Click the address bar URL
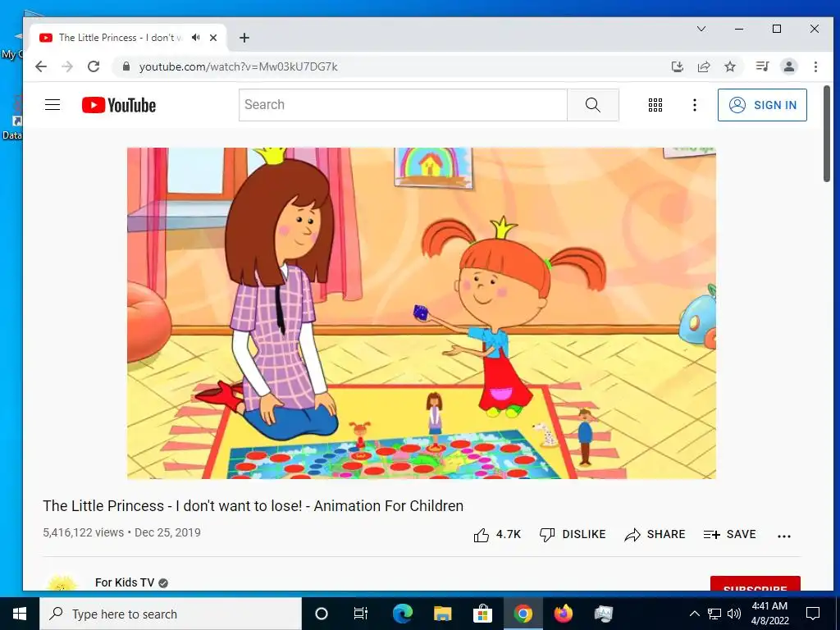 (239, 67)
